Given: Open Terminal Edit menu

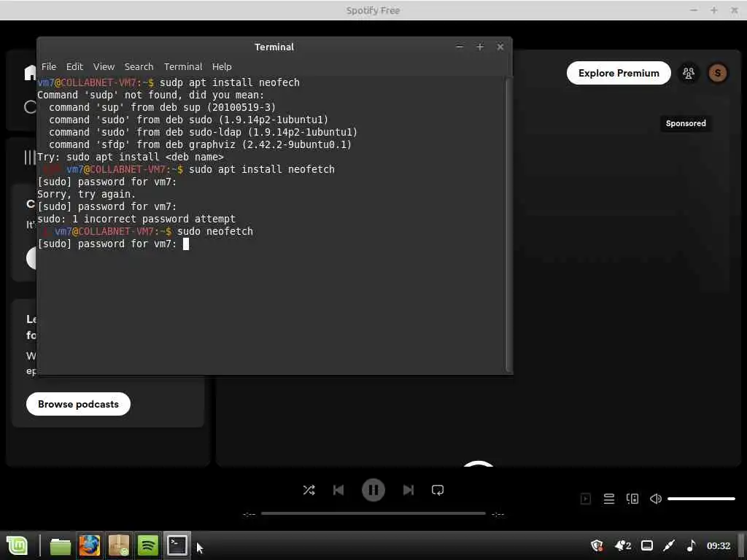Looking at the screenshot, I should pyautogui.click(x=74, y=66).
